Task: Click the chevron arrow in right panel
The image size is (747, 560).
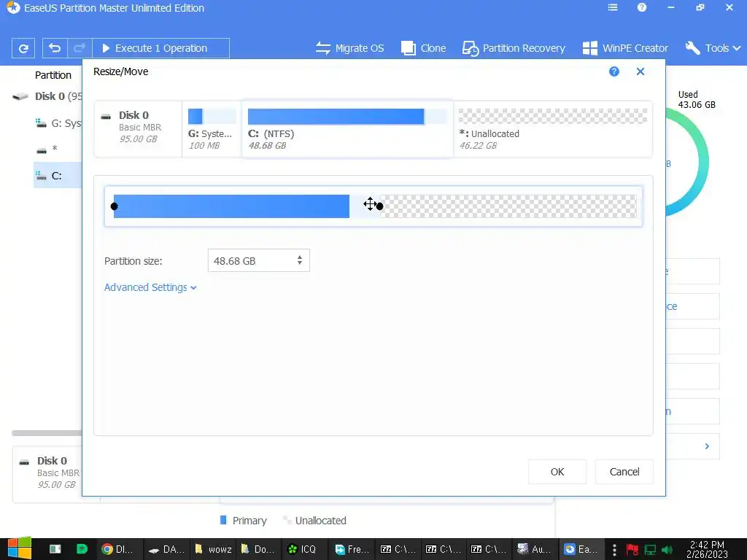Action: pyautogui.click(x=707, y=446)
